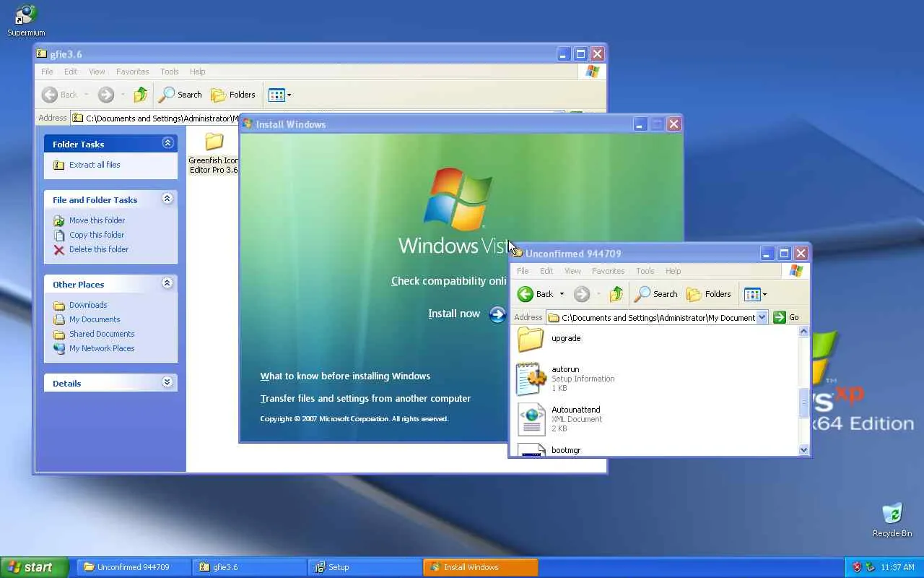This screenshot has width=924, height=578.
Task: Click the taskbar clock showing 11:37 AM
Action: pyautogui.click(x=898, y=567)
